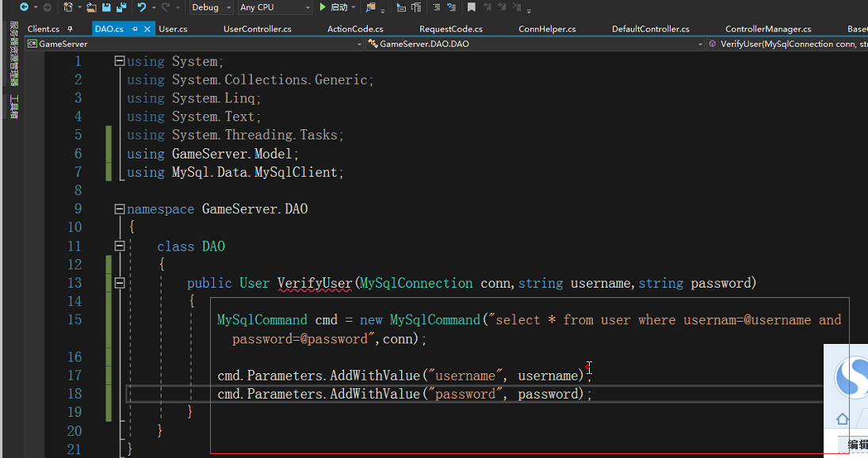Collapse the using directives block
Image resolution: width=868 pixels, height=458 pixels.
click(x=120, y=61)
